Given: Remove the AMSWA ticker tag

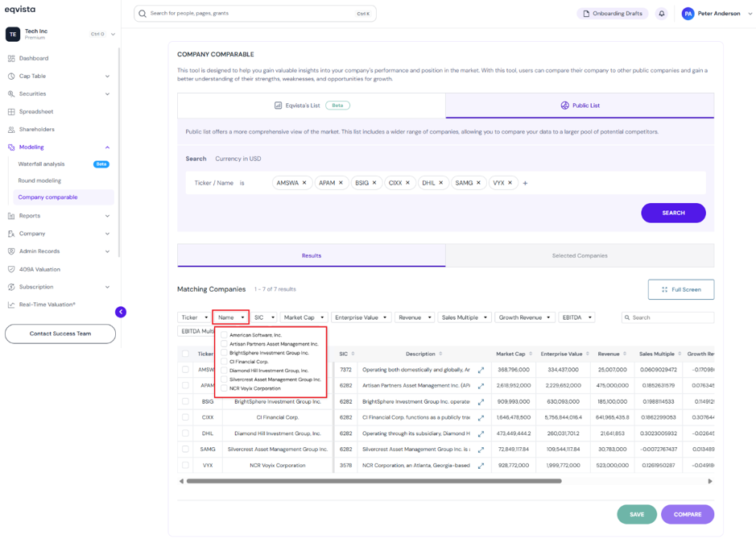Looking at the screenshot, I should (304, 183).
